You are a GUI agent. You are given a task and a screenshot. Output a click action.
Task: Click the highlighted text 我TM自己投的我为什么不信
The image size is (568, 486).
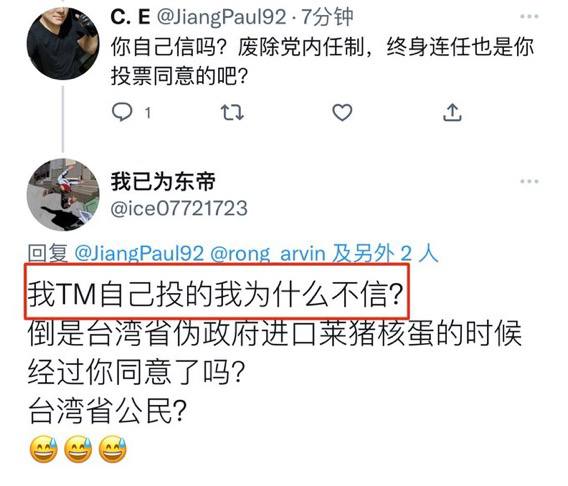pos(215,294)
